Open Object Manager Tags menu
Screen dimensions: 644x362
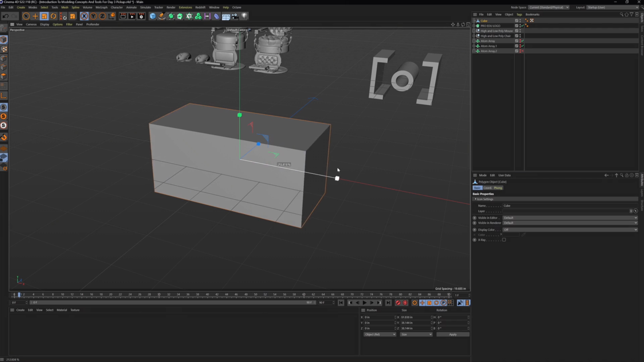pyautogui.click(x=519, y=14)
